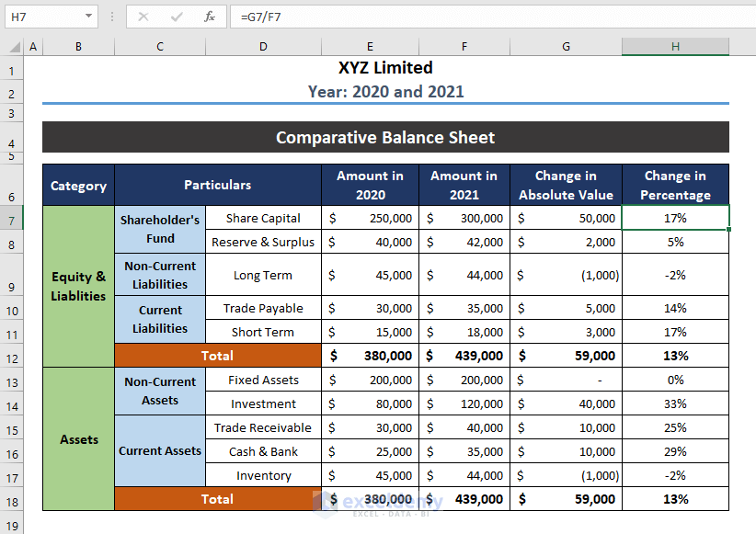This screenshot has width=756, height=534.
Task: Click the XYZ Limited heading cell
Action: click(x=385, y=67)
